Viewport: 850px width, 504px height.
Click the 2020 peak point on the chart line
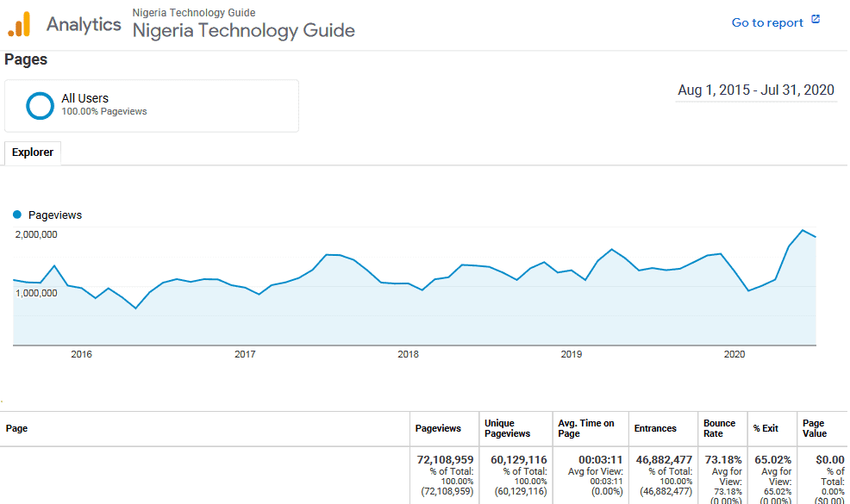point(803,230)
